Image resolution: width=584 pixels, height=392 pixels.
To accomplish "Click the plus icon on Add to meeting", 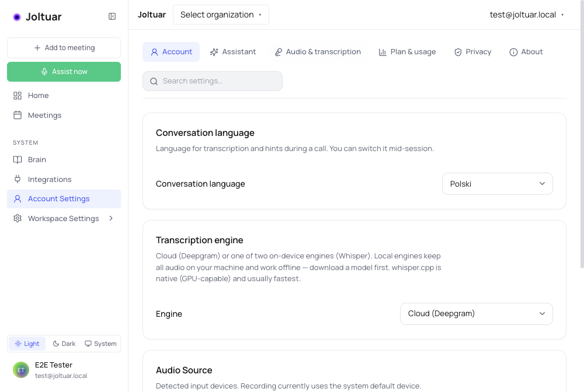I will pyautogui.click(x=37, y=48).
